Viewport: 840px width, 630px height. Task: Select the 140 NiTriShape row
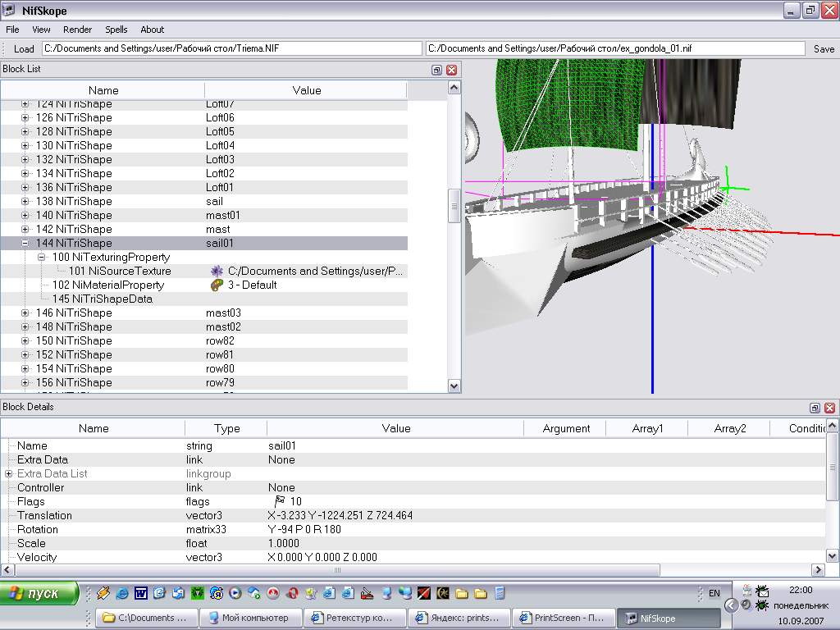pos(203,216)
